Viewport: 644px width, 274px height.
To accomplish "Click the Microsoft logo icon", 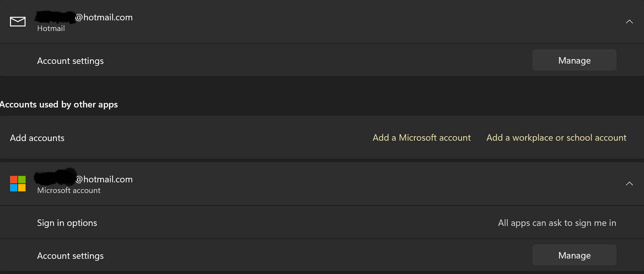I will tap(18, 184).
